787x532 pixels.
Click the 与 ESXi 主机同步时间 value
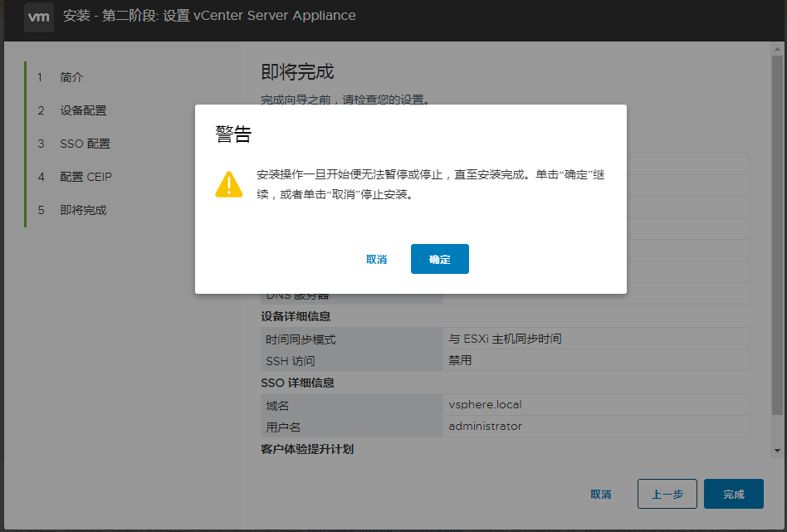coord(505,339)
